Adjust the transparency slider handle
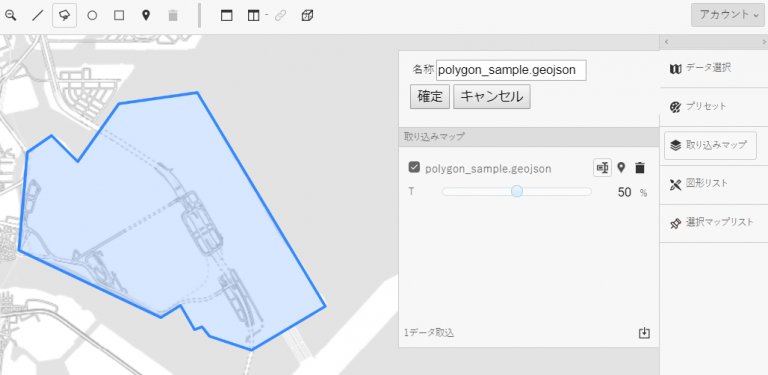 pos(517,191)
